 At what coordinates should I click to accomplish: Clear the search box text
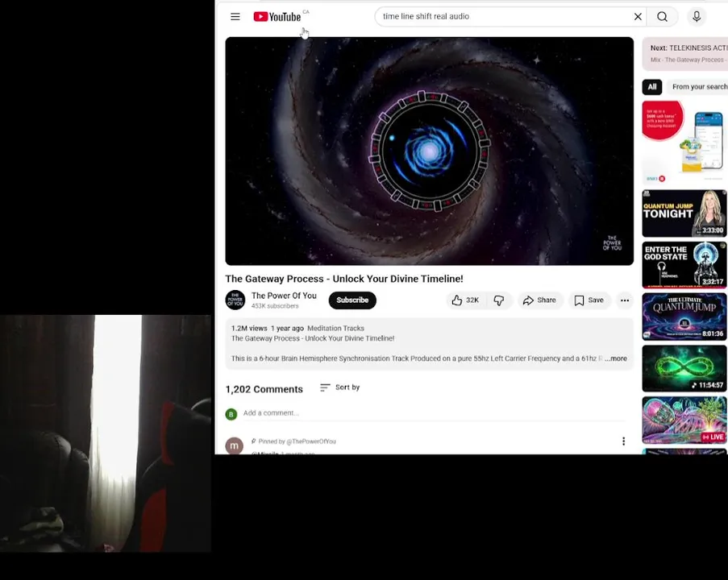coord(638,17)
